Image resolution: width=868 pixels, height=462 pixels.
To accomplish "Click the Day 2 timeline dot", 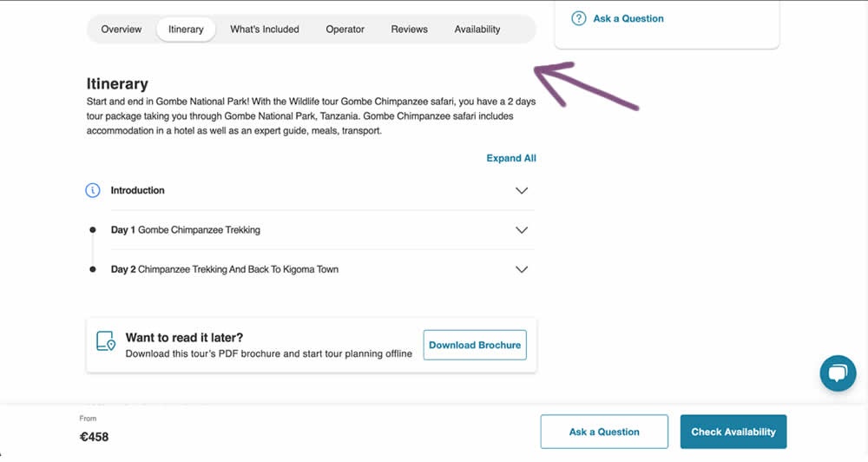I will [x=93, y=269].
